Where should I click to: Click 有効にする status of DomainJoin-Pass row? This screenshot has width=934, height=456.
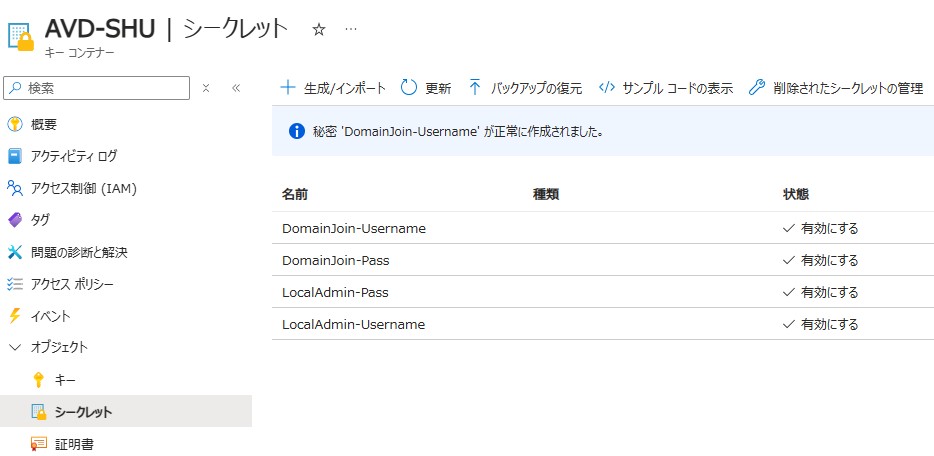coord(820,260)
